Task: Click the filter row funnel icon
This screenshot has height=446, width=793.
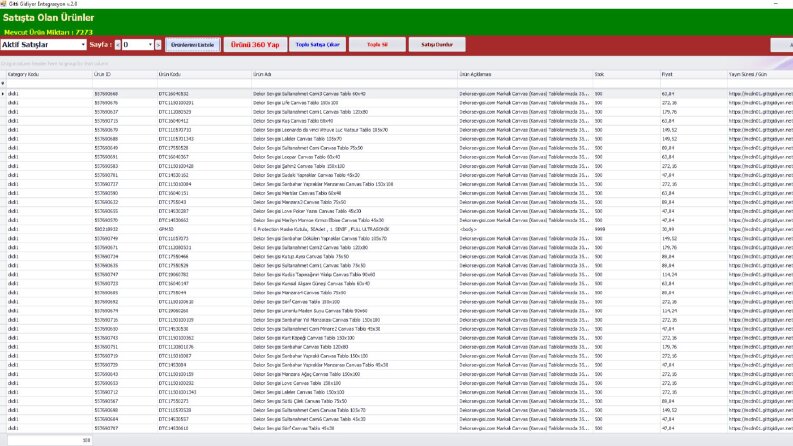Action: (x=3, y=83)
